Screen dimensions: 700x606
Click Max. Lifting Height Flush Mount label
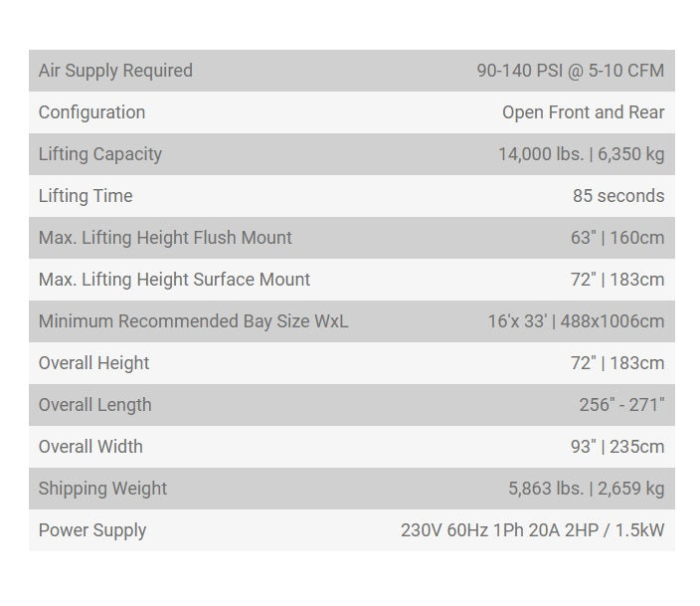click(165, 238)
